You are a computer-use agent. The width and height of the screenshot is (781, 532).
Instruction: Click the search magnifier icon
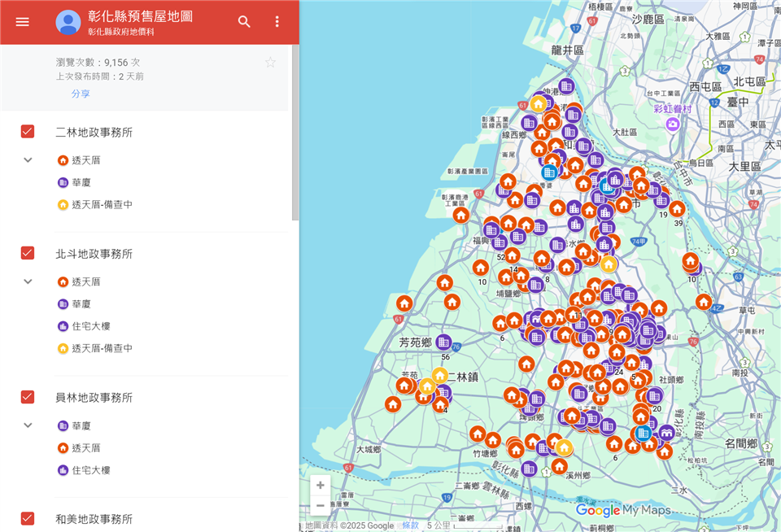pos(244,22)
